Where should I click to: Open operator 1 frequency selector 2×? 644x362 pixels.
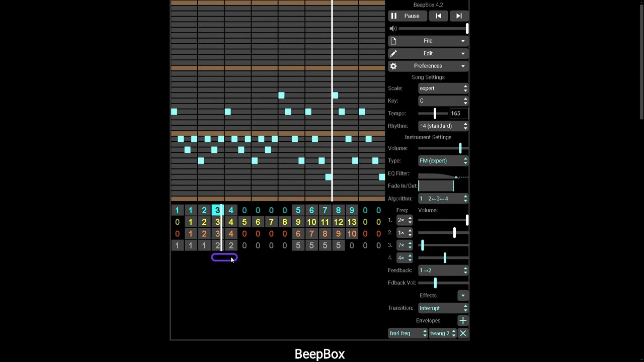coord(405,220)
